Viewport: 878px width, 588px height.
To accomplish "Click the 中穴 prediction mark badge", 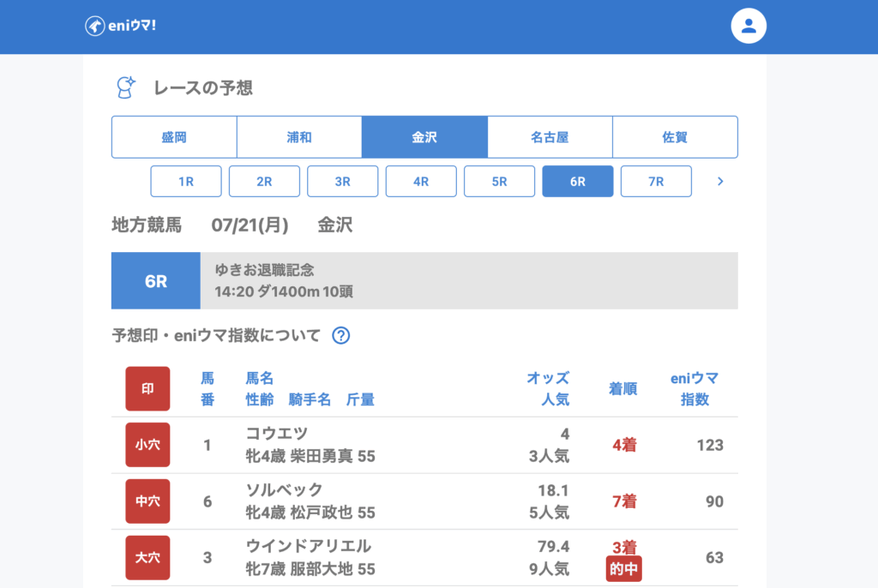I will [147, 501].
